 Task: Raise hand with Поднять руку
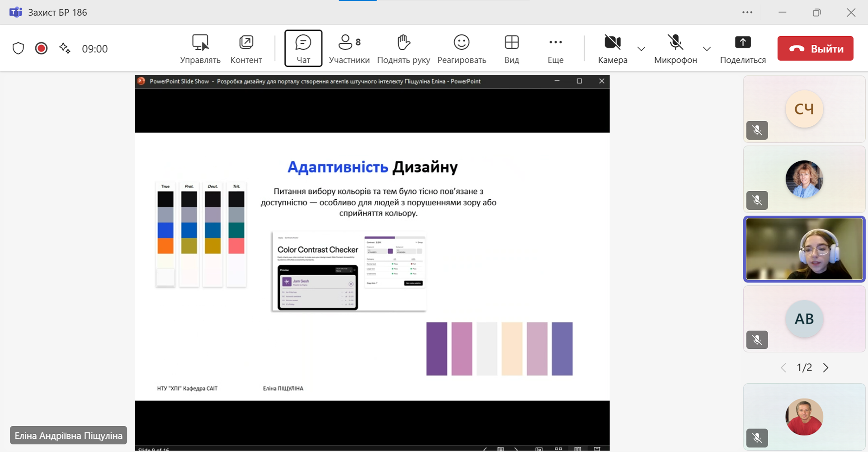click(x=403, y=48)
